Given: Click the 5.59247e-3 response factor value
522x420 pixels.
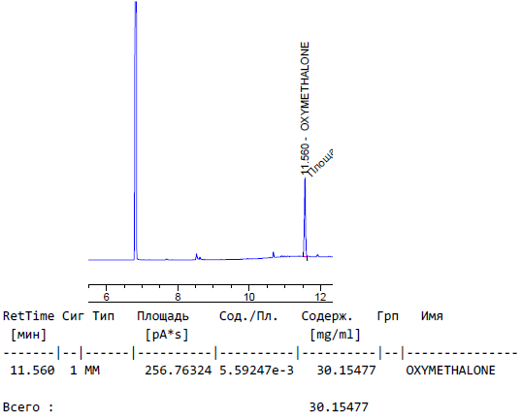Looking at the screenshot, I should click(x=256, y=371).
